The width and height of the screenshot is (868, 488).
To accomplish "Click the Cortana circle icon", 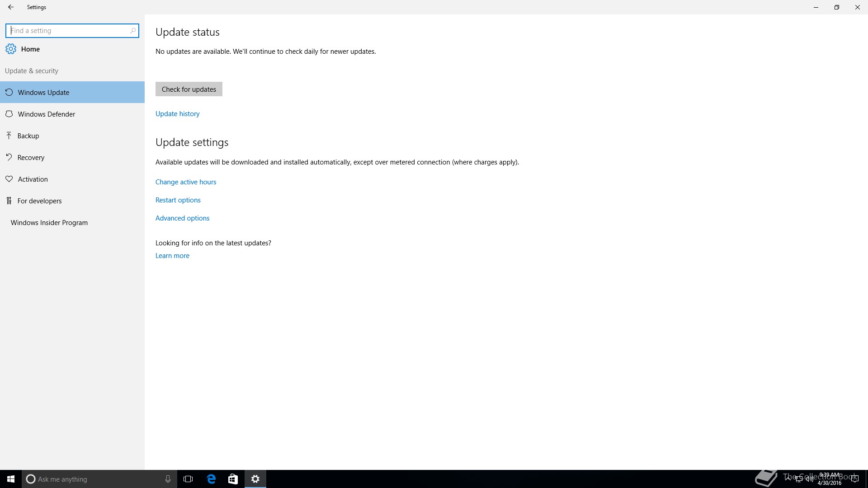I will (31, 479).
